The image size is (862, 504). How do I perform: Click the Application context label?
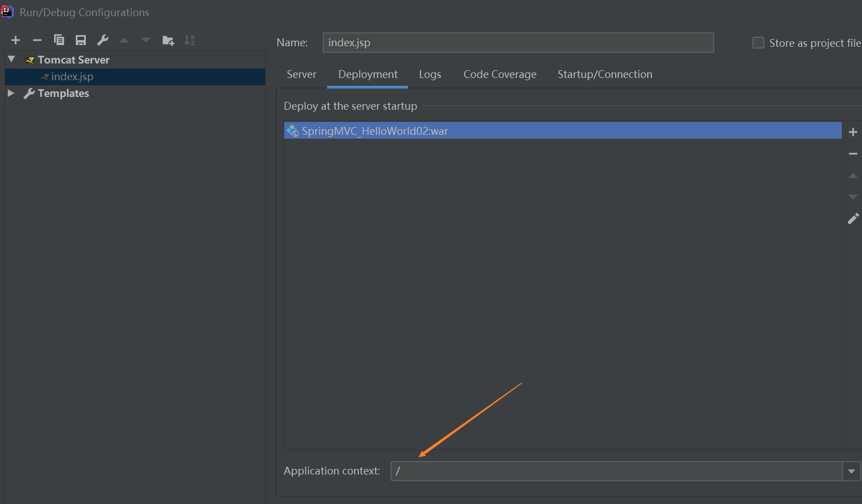(332, 471)
